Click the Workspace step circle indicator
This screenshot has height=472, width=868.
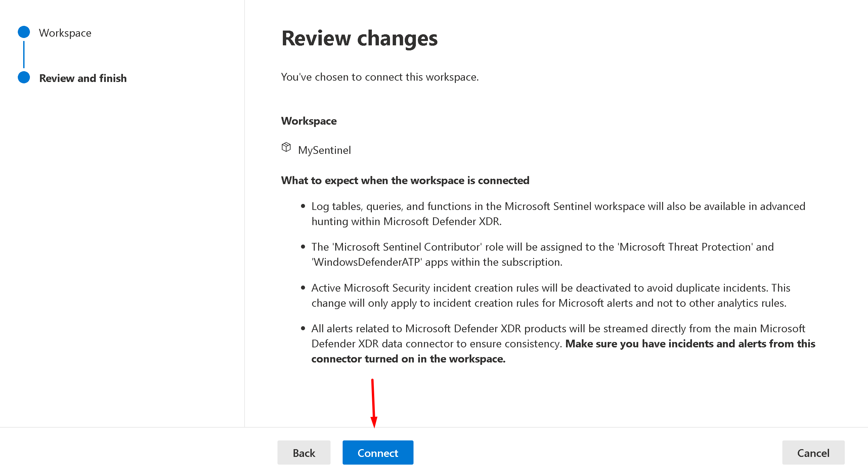24,32
